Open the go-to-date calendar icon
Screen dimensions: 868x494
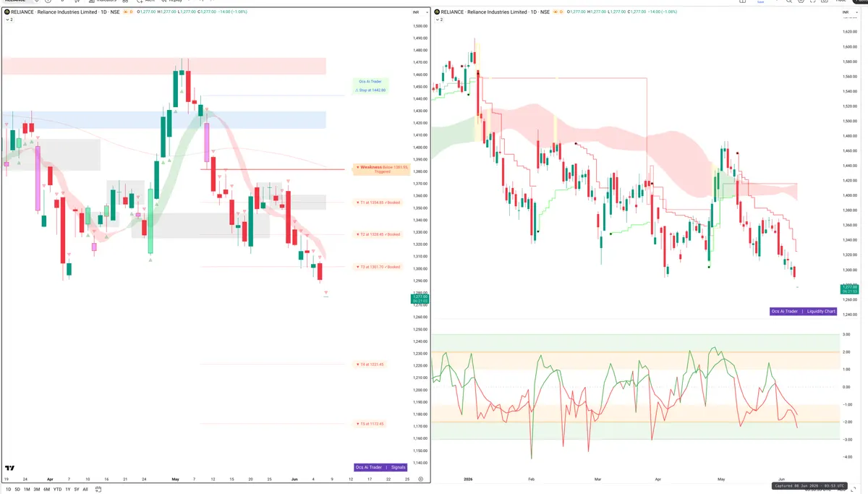pos(98,490)
